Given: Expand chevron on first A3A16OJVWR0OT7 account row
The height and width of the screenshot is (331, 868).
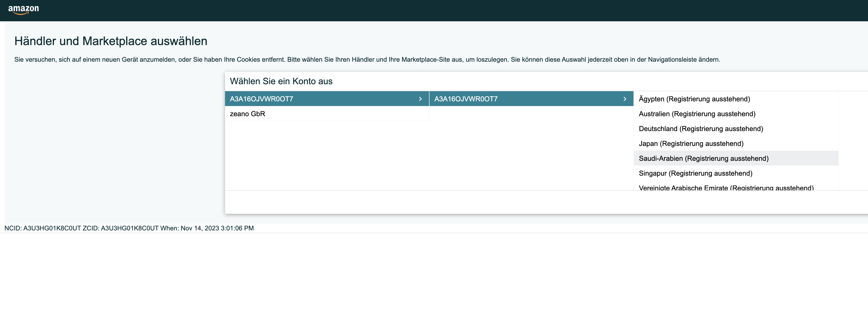Looking at the screenshot, I should click(x=420, y=99).
